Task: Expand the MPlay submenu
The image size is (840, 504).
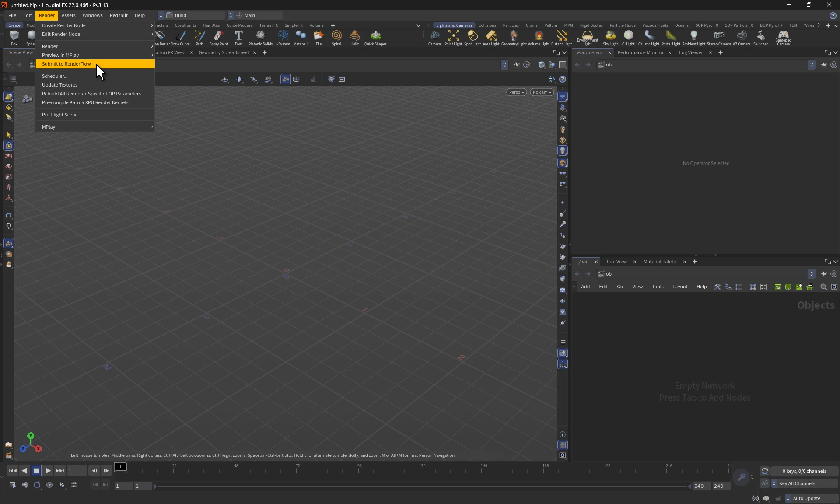Action: (x=95, y=127)
